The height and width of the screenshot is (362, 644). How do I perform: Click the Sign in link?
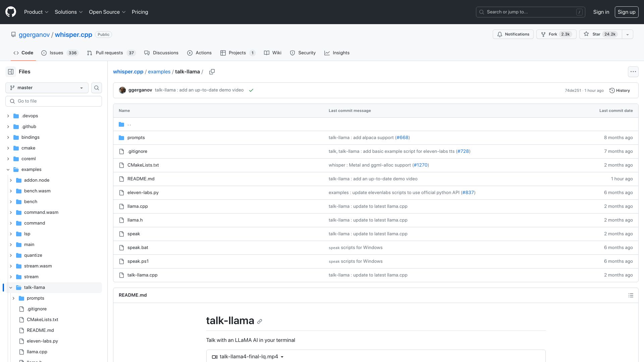pos(601,12)
